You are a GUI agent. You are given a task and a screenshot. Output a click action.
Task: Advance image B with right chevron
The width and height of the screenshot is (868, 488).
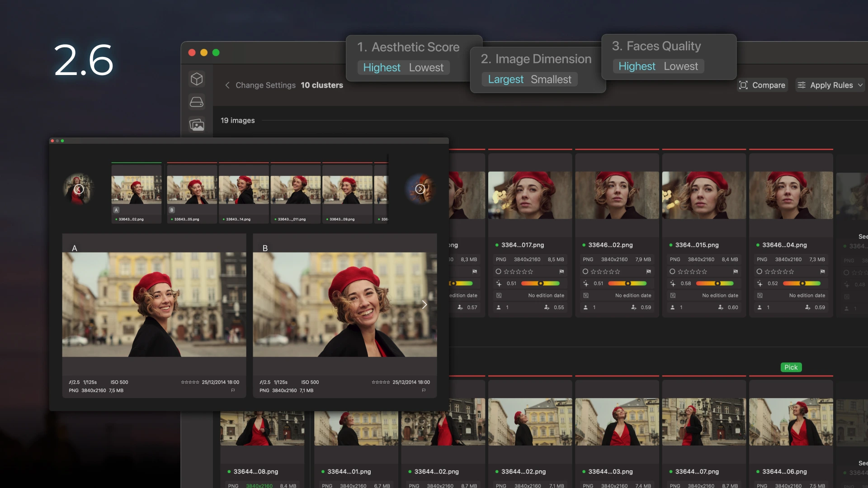(424, 305)
